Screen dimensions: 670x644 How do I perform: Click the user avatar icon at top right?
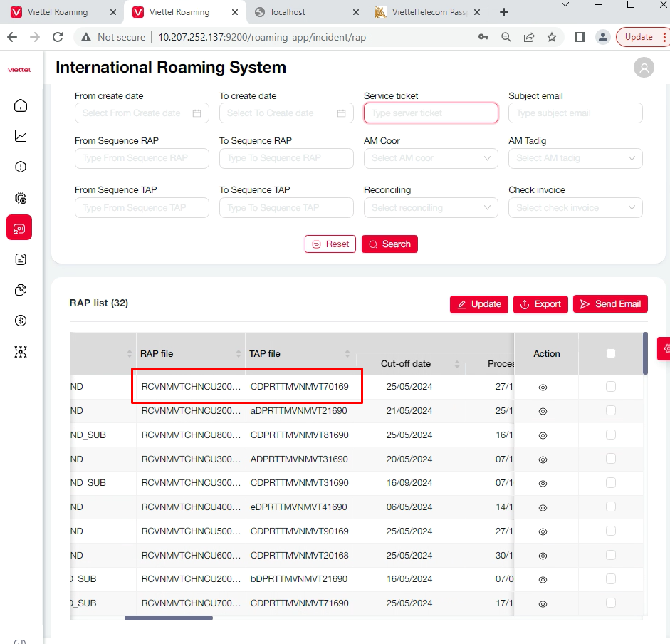pos(644,68)
